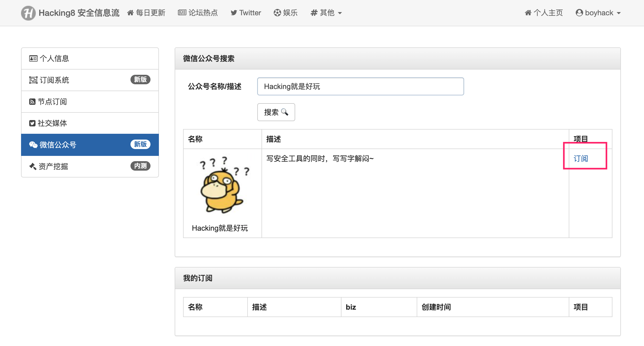This screenshot has height=346, width=644.
Task: Expand the 其他 dropdown menu
Action: click(326, 13)
